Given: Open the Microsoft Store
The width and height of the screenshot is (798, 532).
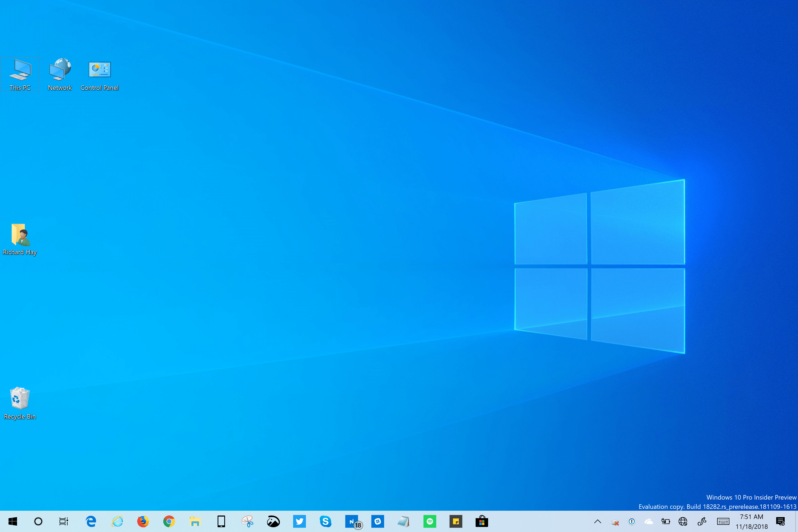Looking at the screenshot, I should click(482, 521).
